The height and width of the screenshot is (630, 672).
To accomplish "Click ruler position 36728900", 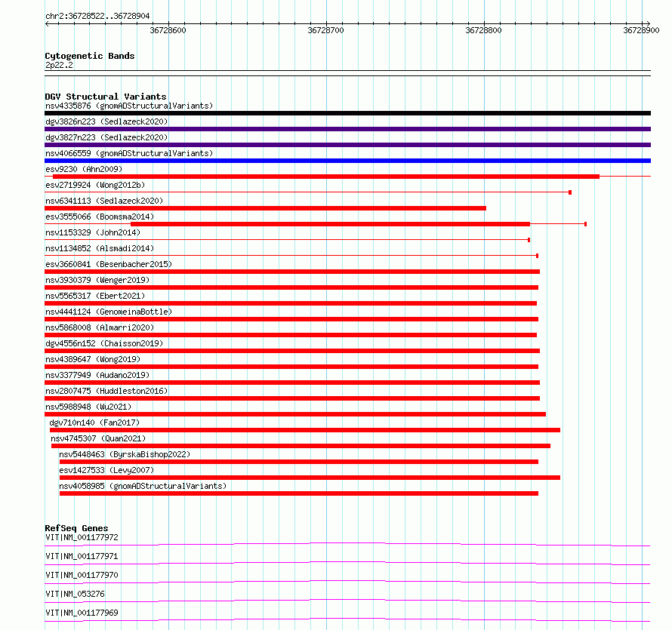I will coord(641,30).
